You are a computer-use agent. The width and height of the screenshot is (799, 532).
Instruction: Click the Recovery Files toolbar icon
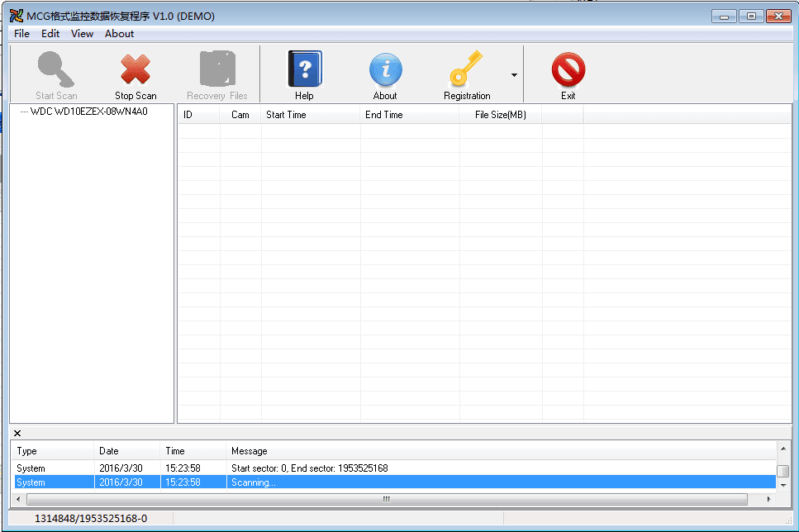click(217, 69)
